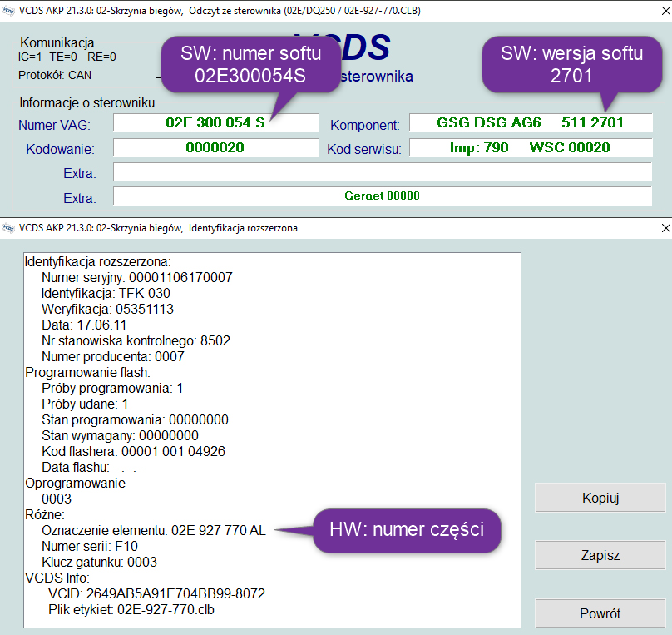Select line Plik etykiet: 02E-927-770.clb

tap(131, 610)
